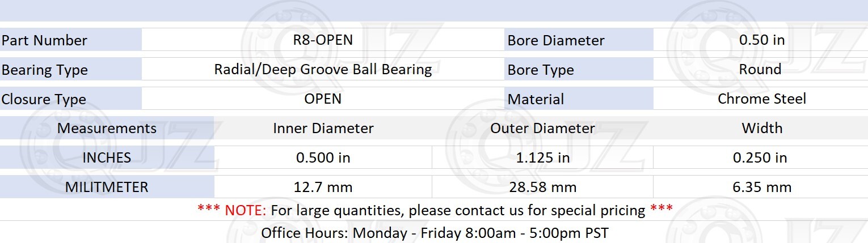This screenshot has height=243, width=868.
Task: Click the 'Width' column header
Action: [x=762, y=128]
